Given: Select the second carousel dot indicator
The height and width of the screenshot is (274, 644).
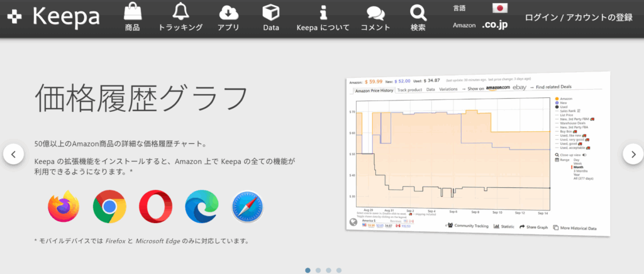Looking at the screenshot, I should (x=318, y=270).
